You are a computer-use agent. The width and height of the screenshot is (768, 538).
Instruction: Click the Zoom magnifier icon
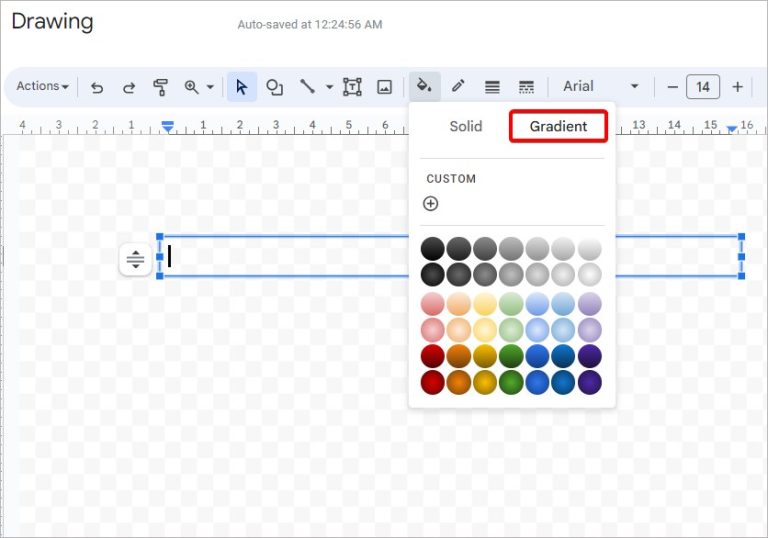click(x=191, y=87)
